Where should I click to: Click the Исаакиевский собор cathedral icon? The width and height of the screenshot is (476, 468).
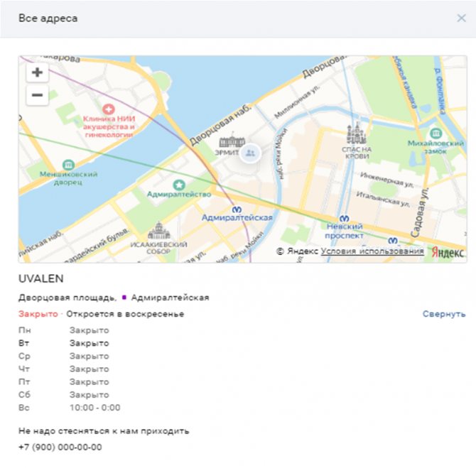(158, 231)
